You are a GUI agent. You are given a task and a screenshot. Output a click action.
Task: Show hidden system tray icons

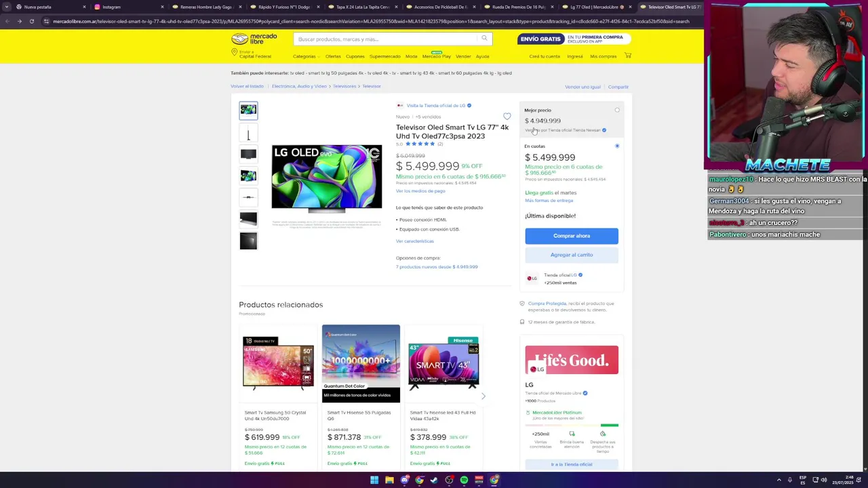pos(778,480)
